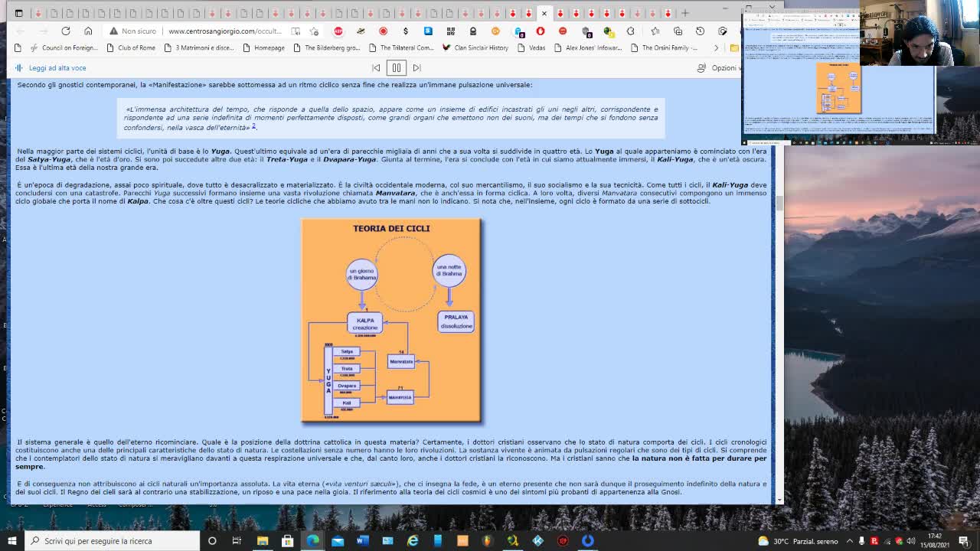Close the active browser tab
Image resolution: width=980 pixels, height=551 pixels.
tap(544, 13)
